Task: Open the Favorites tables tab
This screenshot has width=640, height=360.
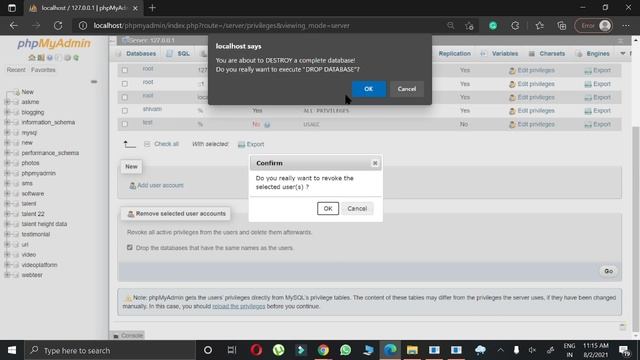Action: [43, 70]
